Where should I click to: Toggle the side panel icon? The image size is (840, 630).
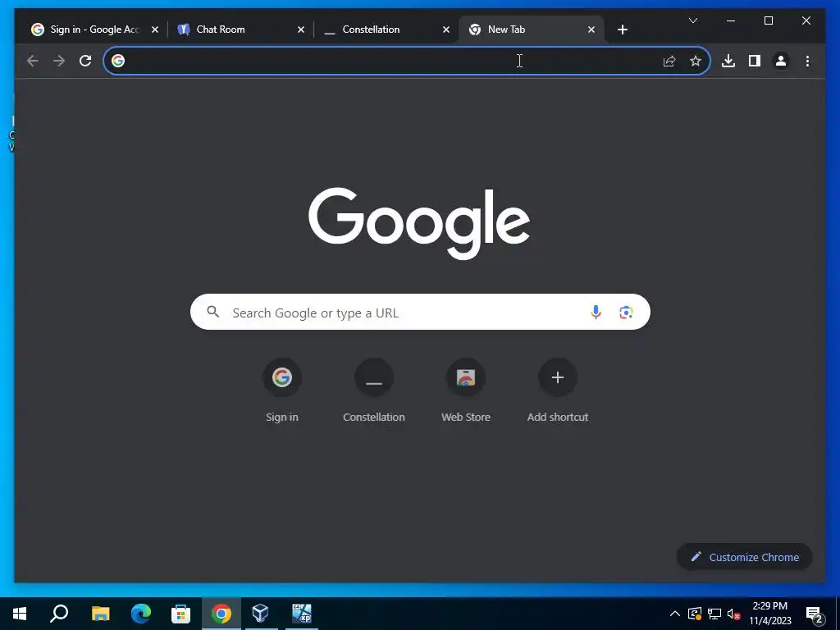click(x=755, y=61)
